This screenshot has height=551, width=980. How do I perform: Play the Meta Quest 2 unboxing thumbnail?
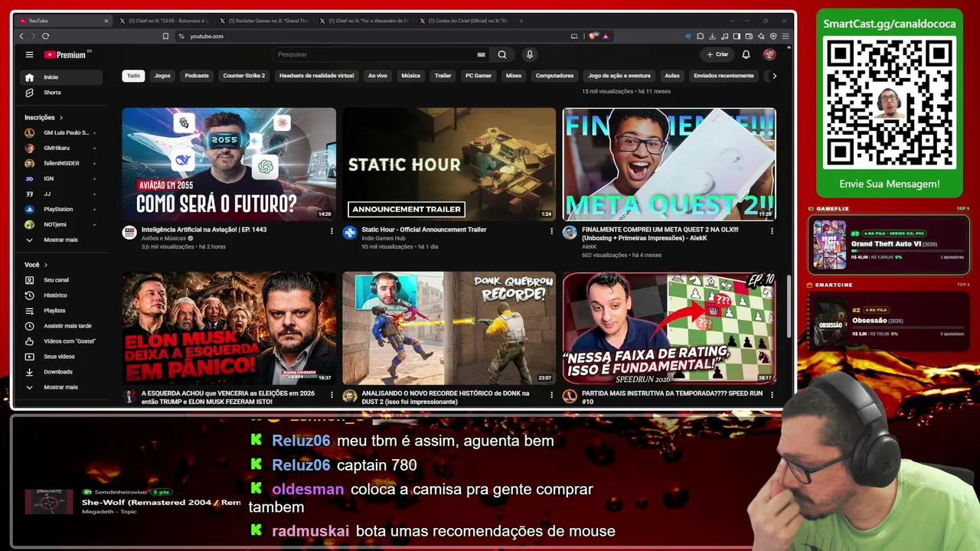[669, 164]
